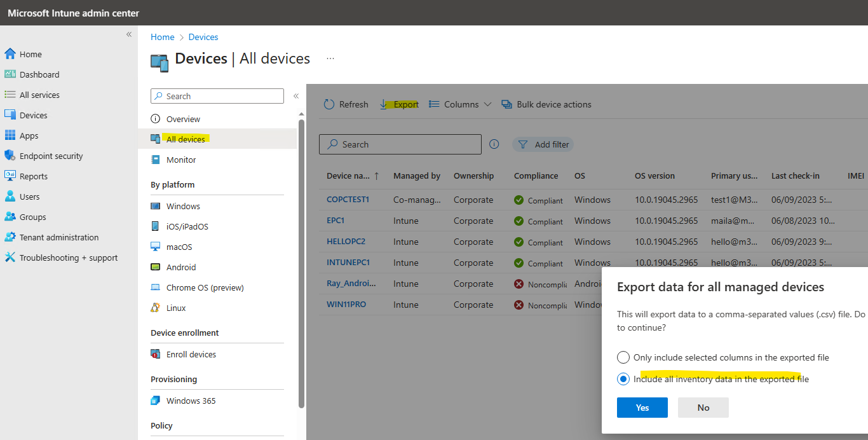Screen dimensions: 868x440
Task: Open Dashboard from the left navigation
Action: 39,74
